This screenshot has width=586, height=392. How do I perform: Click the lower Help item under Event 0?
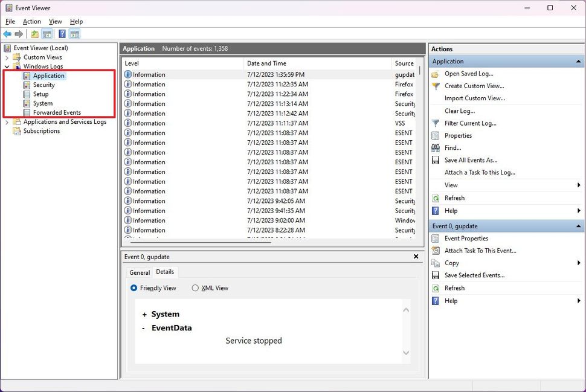point(451,301)
